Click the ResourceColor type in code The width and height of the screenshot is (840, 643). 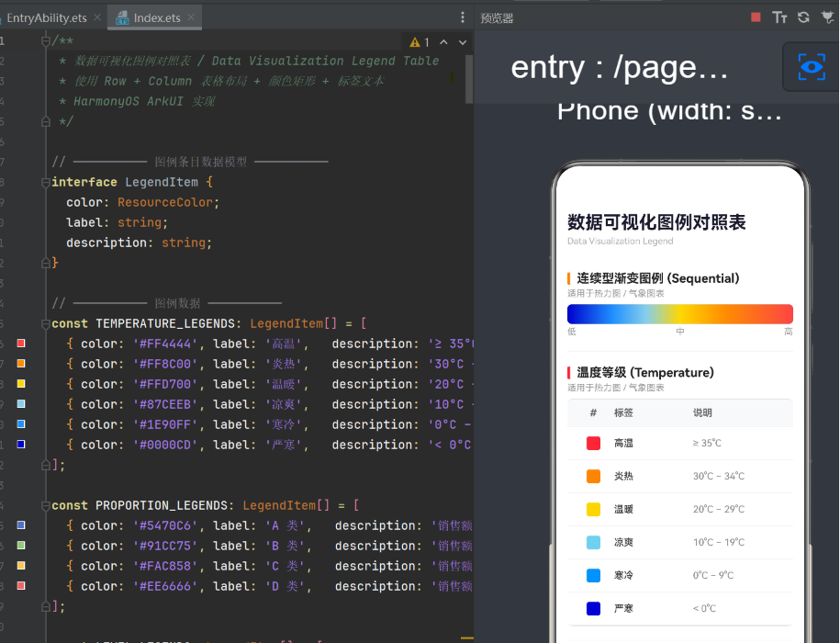pyautogui.click(x=165, y=202)
